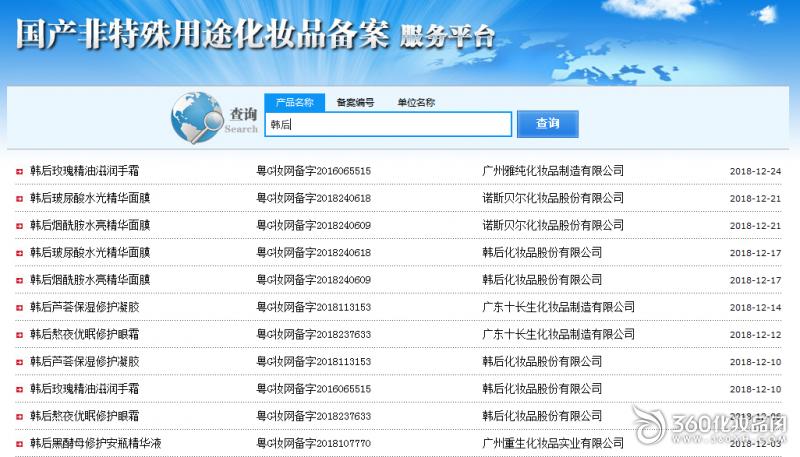Open 韩后熬夜优眠修护眼霜 dated 2018-12-12
This screenshot has height=457, width=800.
coord(84,335)
